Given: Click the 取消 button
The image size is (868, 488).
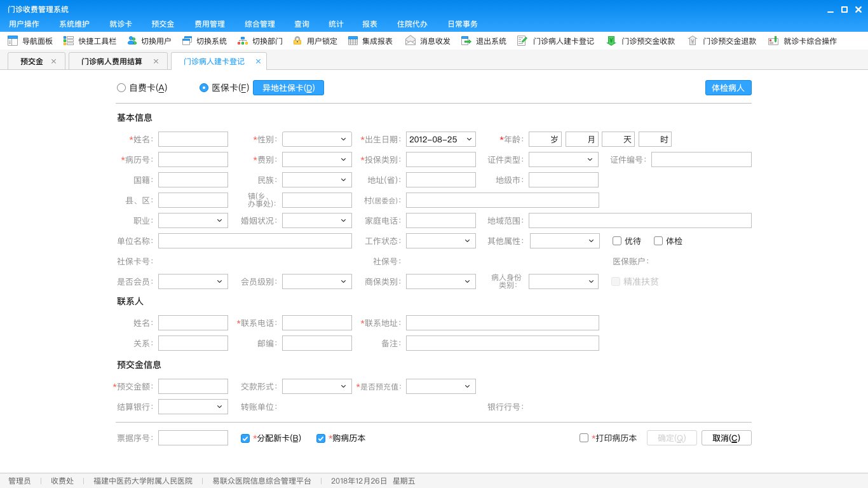Looking at the screenshot, I should click(726, 438).
